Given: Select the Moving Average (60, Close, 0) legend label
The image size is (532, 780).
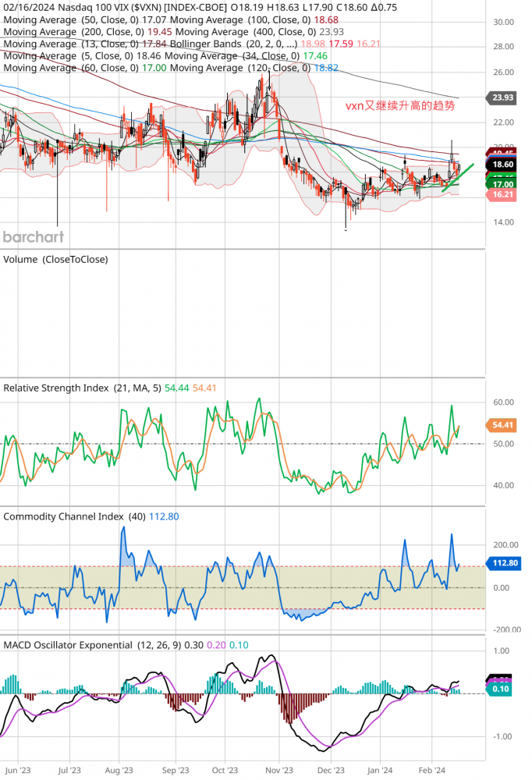Looking at the screenshot, I should pos(71,68).
